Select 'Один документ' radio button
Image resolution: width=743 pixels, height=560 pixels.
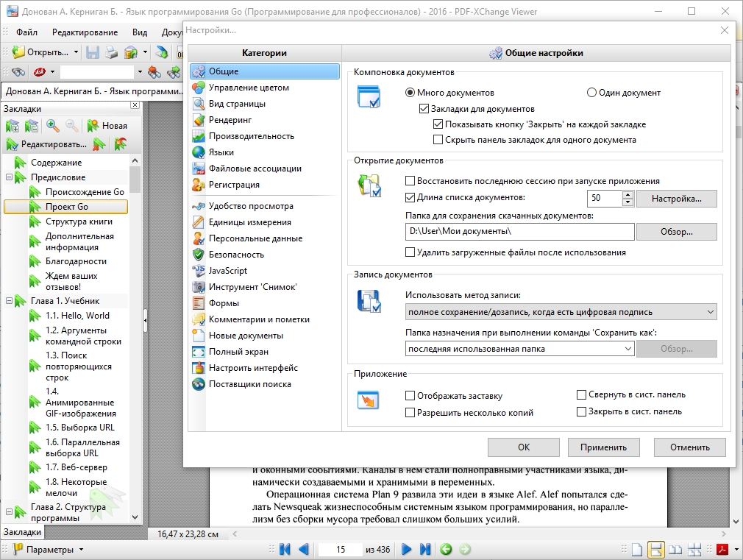591,93
